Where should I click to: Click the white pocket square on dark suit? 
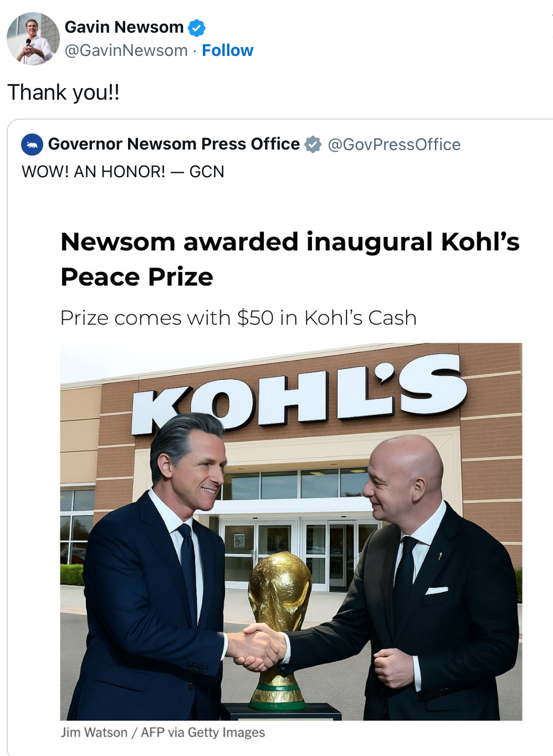click(437, 590)
